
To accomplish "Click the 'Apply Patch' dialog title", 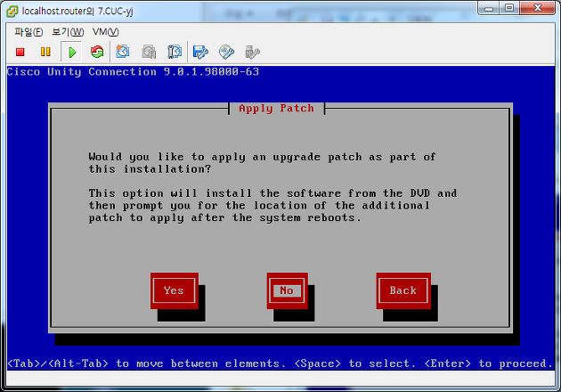I will point(276,108).
